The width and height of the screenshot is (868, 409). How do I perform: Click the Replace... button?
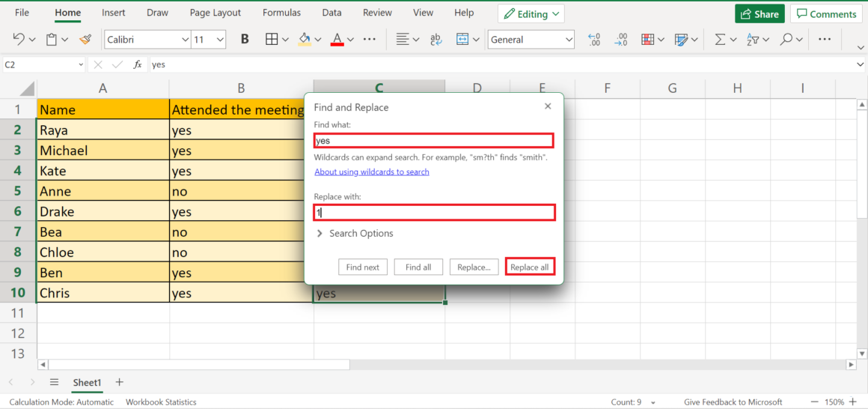pos(474,267)
